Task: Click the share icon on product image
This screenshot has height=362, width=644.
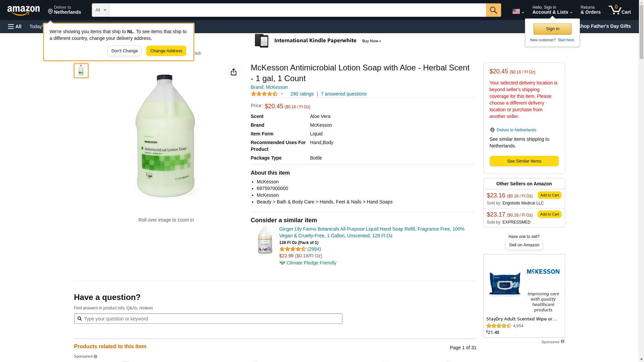Action: pos(234,72)
